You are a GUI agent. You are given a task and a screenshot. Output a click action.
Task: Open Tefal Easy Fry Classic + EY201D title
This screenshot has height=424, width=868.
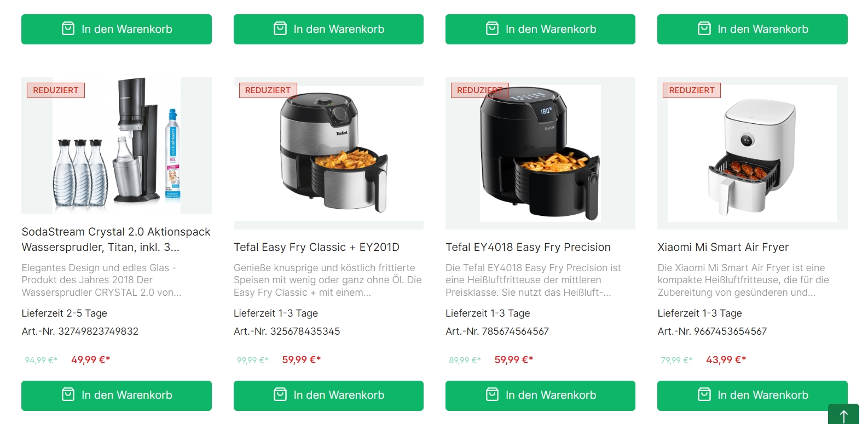click(x=316, y=247)
